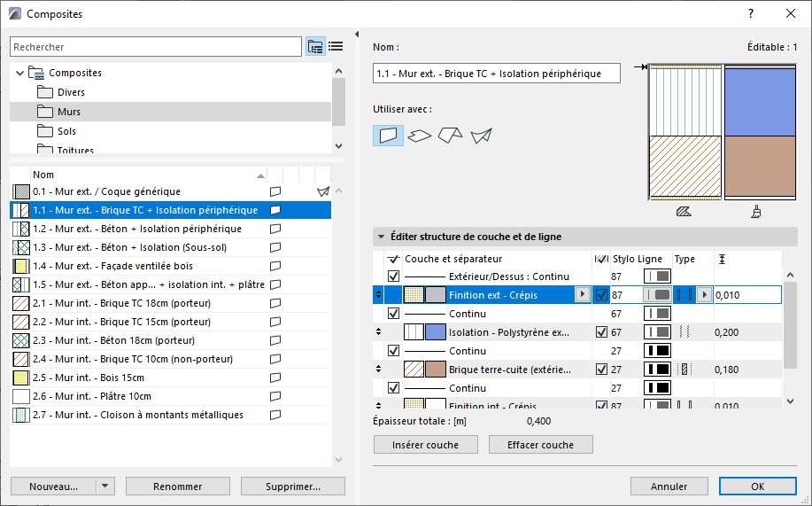Click the move handle of Brique terre-cuite layer
The width and height of the screenshot is (812, 506).
[379, 370]
